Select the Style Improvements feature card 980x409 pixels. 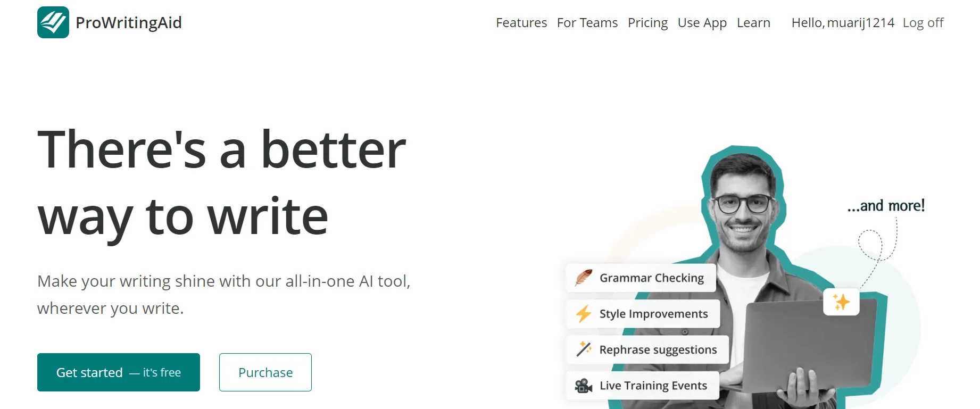(x=643, y=314)
